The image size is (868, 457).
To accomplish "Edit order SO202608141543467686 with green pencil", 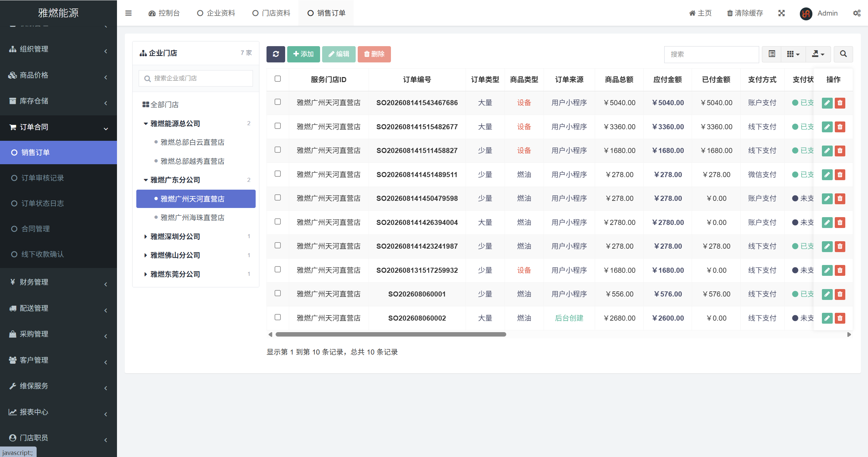I will pyautogui.click(x=827, y=103).
